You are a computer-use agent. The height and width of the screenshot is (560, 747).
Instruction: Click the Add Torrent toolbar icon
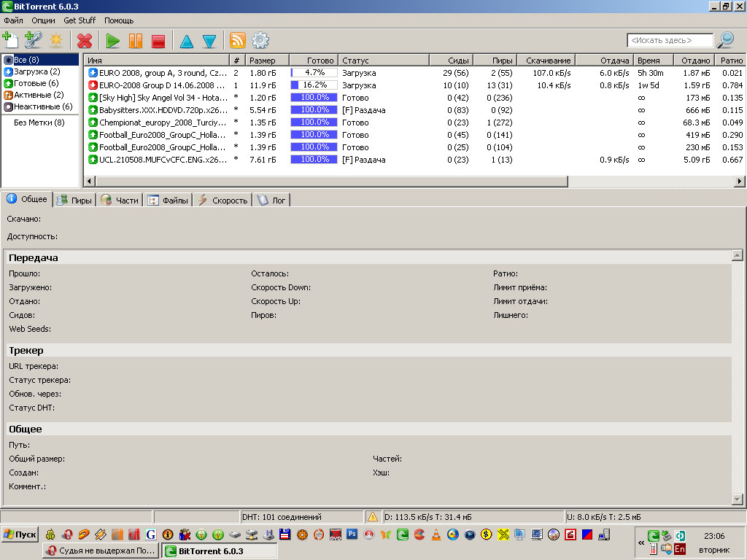click(10, 40)
